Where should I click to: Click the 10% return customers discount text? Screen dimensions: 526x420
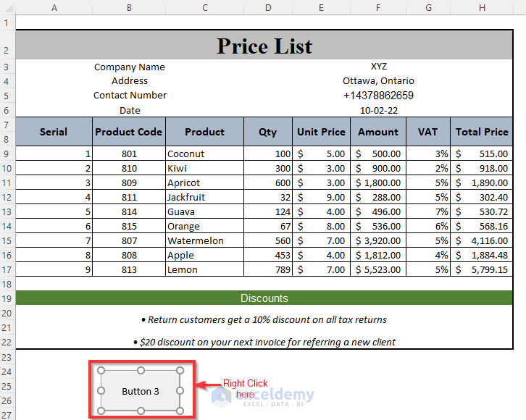[x=264, y=319]
